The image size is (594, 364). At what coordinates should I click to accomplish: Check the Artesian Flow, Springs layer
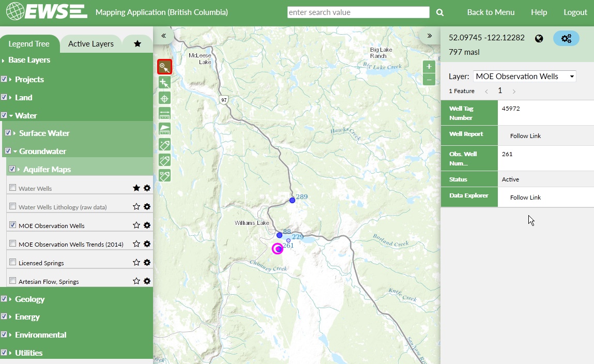(12, 280)
